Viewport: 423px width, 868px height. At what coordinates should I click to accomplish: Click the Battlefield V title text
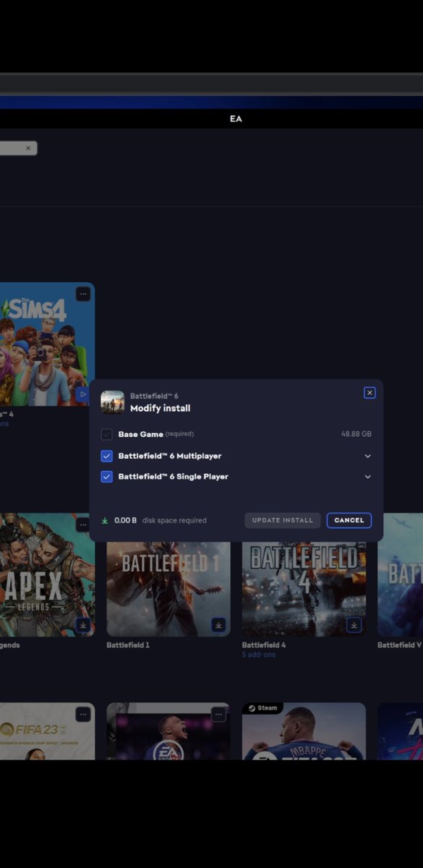tap(399, 644)
